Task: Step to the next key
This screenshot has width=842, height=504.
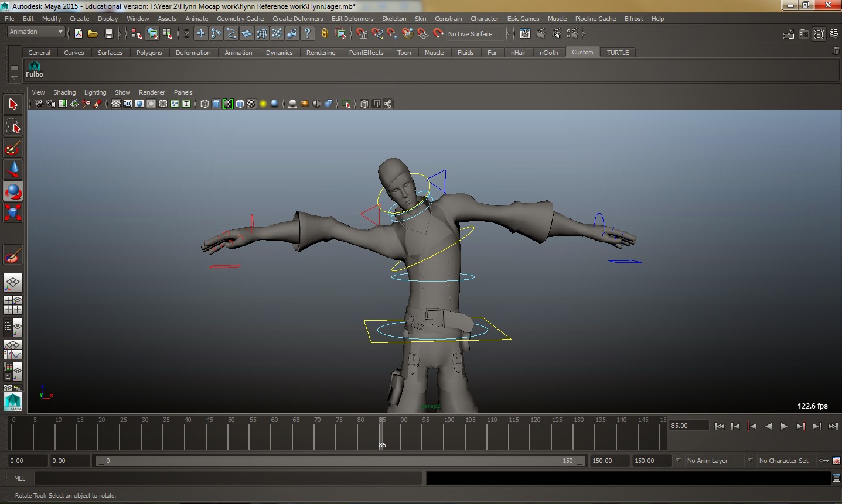Action: [x=800, y=426]
